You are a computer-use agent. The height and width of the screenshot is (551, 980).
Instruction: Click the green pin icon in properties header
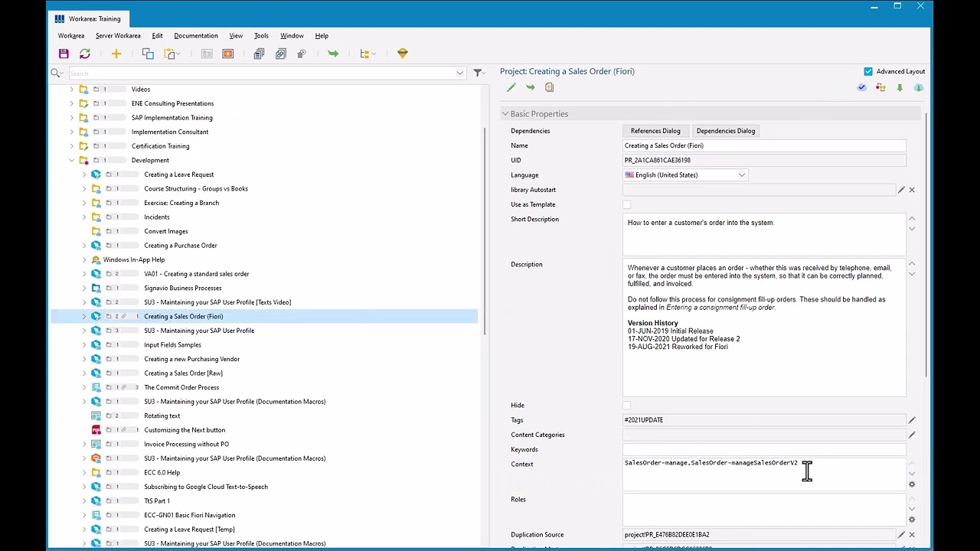[900, 88]
